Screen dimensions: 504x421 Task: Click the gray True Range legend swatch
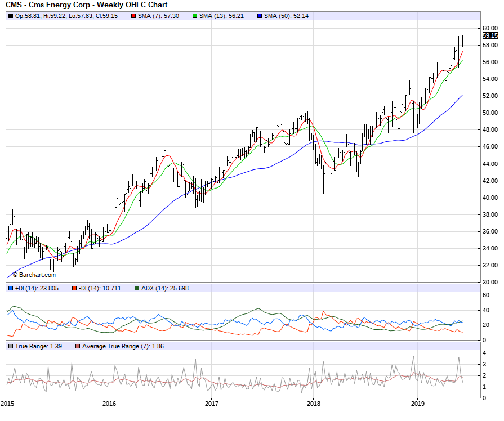pyautogui.click(x=11, y=346)
